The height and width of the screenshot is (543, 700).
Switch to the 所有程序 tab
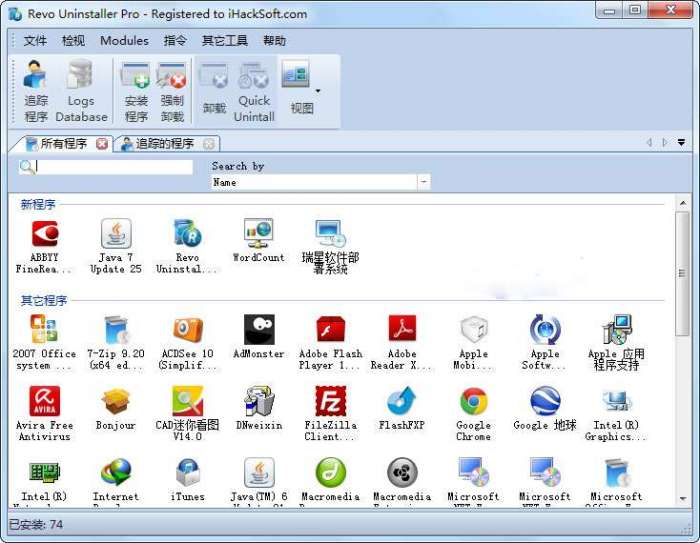click(x=63, y=143)
